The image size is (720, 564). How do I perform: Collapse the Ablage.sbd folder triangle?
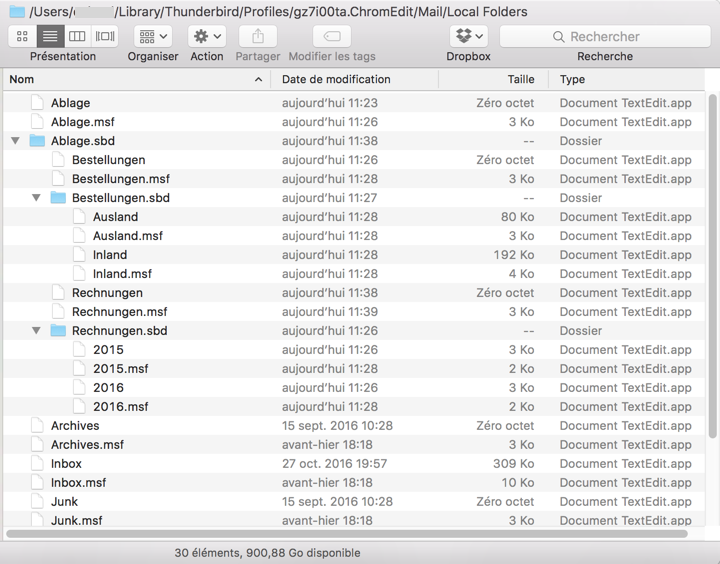(x=16, y=141)
